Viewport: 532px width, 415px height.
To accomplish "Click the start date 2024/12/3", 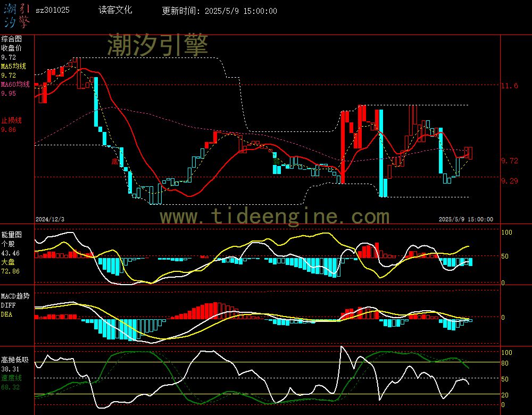I will (x=50, y=219).
